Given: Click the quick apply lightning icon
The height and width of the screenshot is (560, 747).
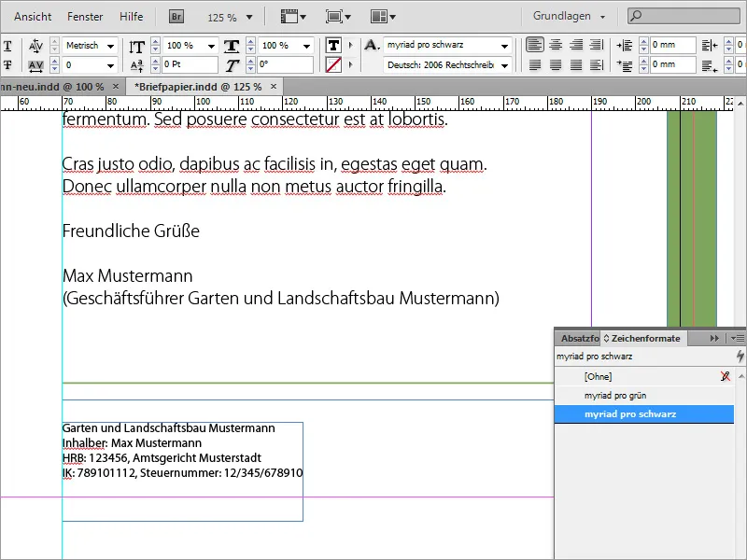Looking at the screenshot, I should pyautogui.click(x=740, y=357).
